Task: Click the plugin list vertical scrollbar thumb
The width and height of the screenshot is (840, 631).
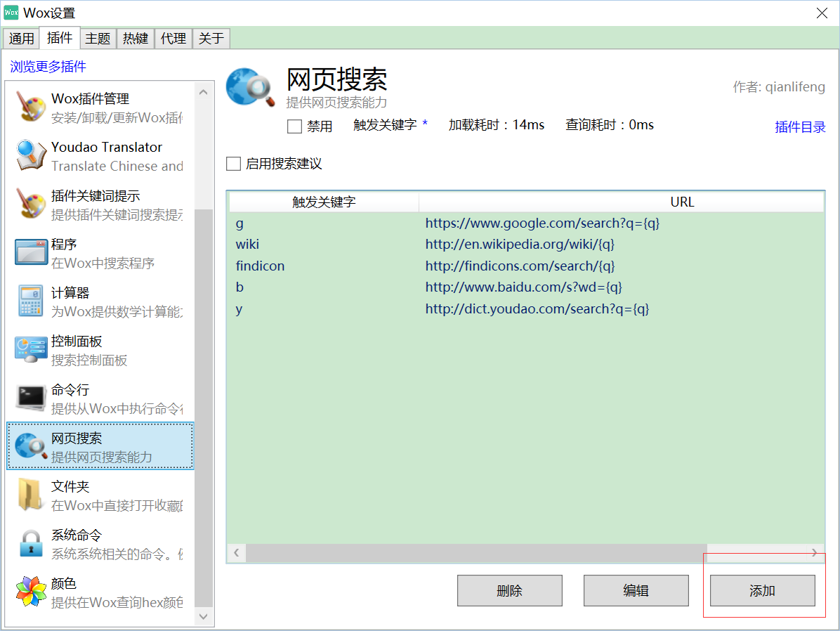Action: click(x=203, y=409)
